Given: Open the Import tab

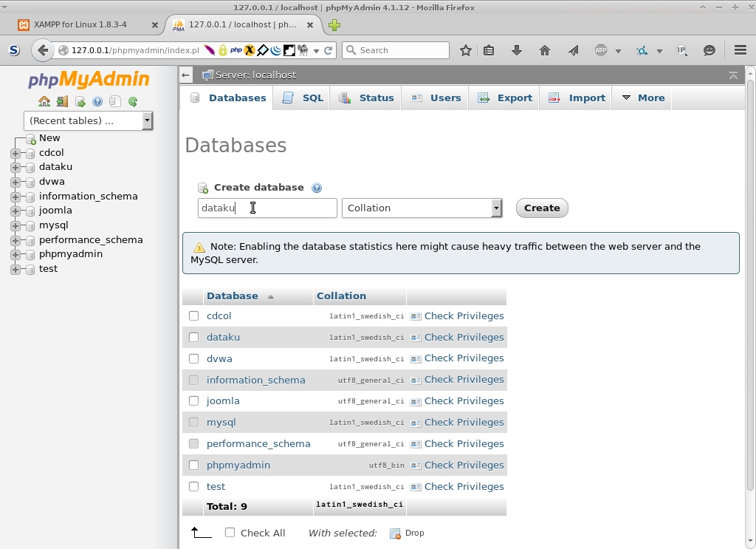Looking at the screenshot, I should tap(576, 98).
